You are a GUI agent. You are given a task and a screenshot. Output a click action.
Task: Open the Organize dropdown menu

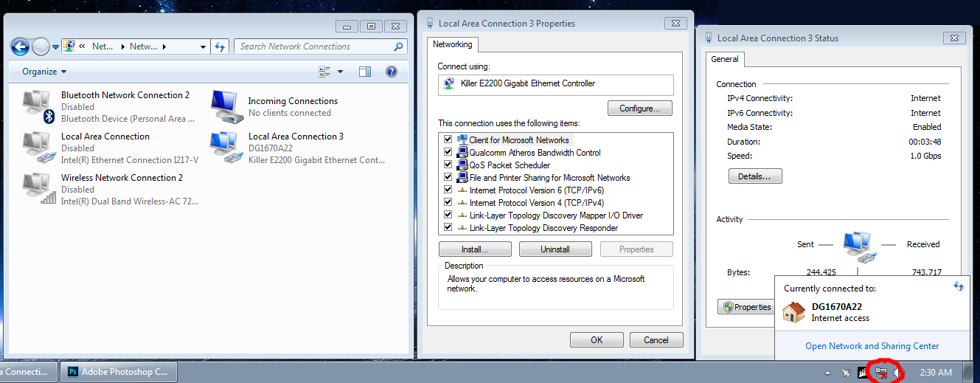(44, 72)
